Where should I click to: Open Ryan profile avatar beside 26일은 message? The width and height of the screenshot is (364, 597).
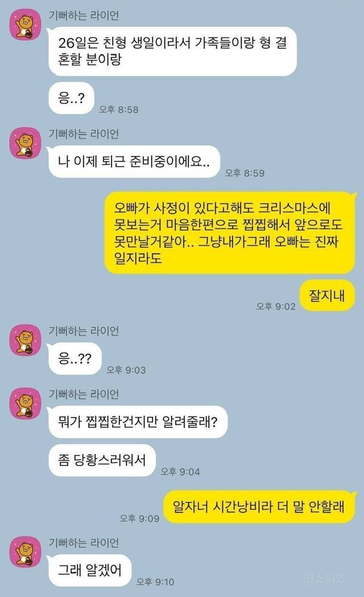25,24
